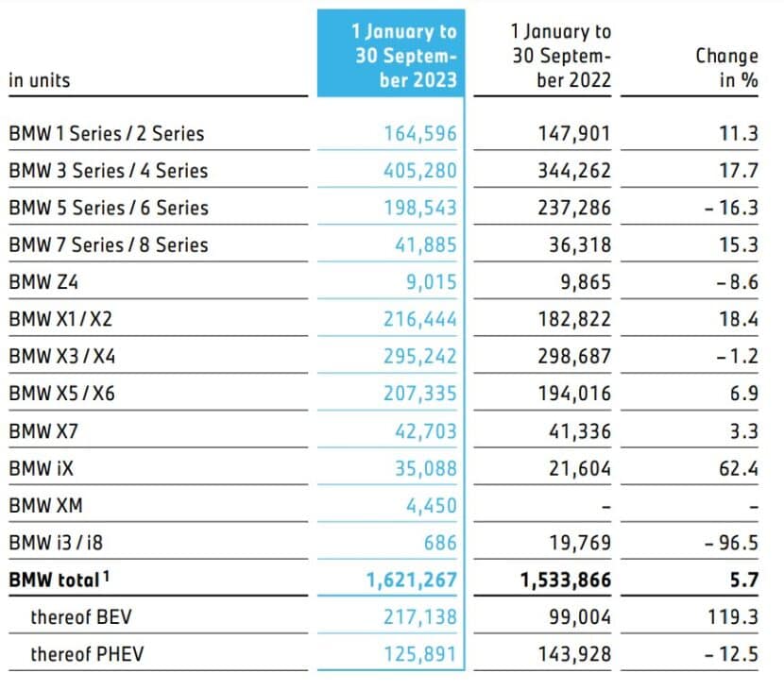Select the 'BMW Z4' row label

[45, 282]
